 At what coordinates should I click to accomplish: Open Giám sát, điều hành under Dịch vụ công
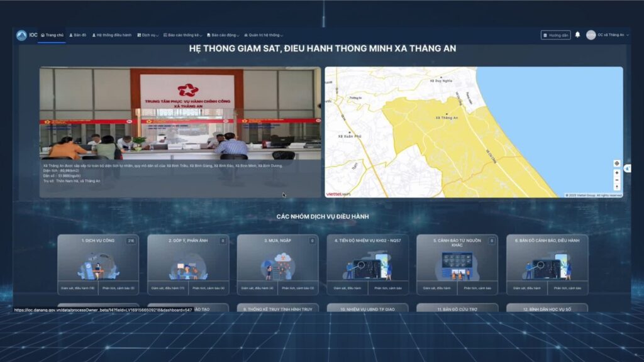(x=77, y=288)
